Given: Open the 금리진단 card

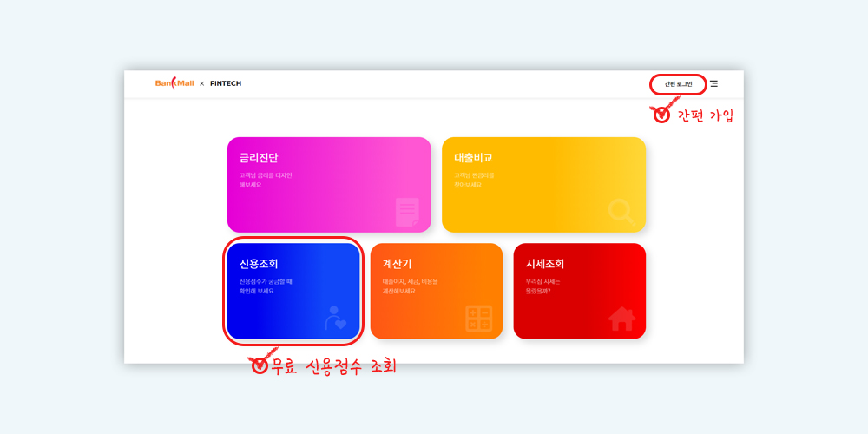Looking at the screenshot, I should click(329, 184).
